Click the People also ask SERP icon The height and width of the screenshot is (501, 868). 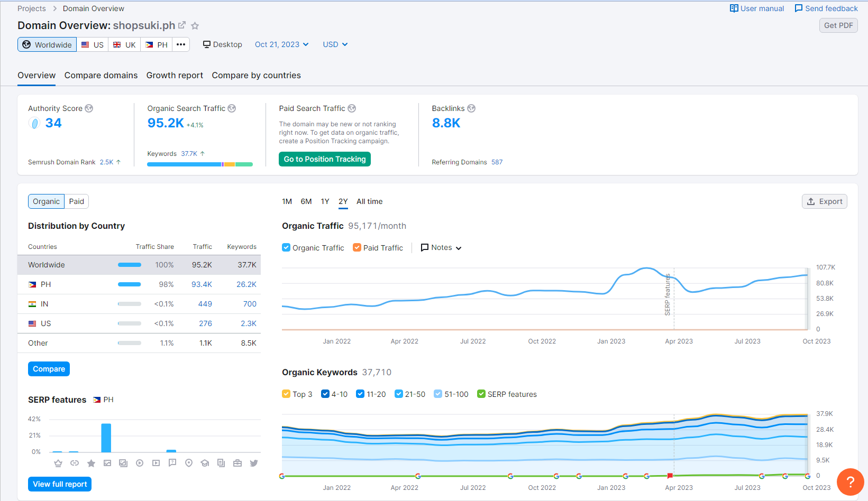coord(172,463)
